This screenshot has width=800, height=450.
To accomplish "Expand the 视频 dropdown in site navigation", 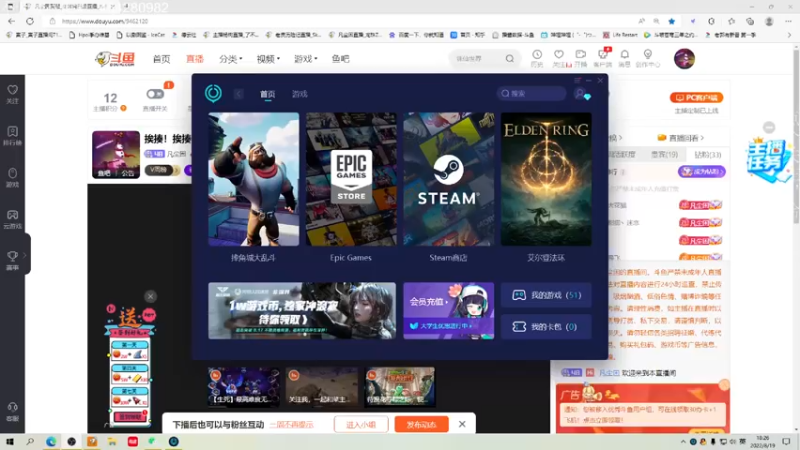I will point(268,59).
